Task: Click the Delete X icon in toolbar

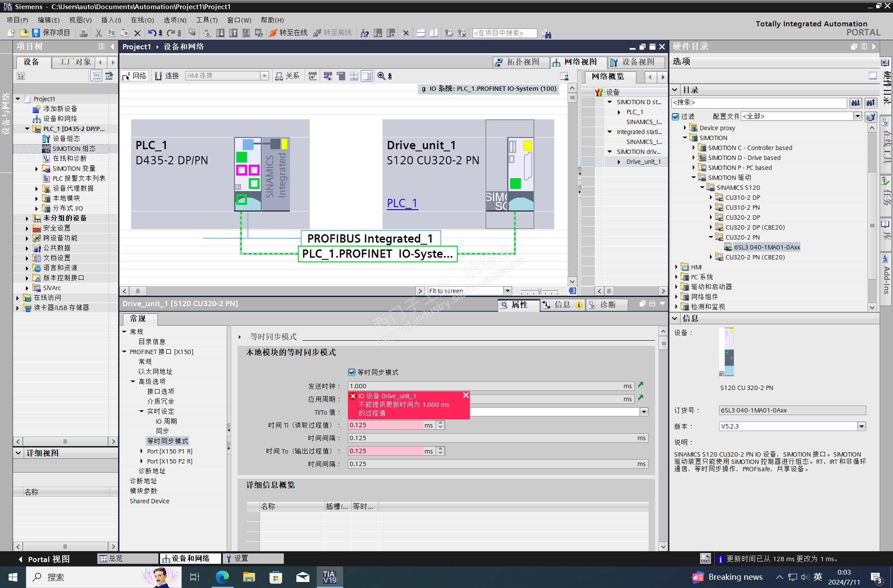Action: tap(138, 33)
